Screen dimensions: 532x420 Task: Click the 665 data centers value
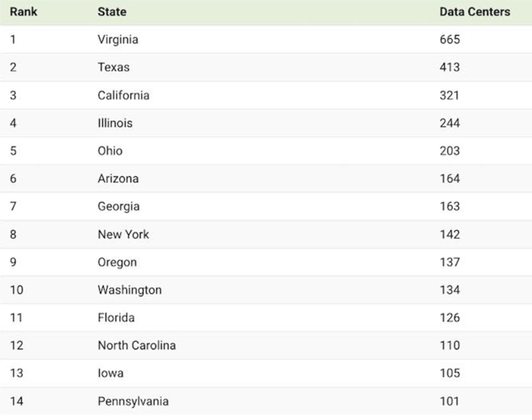coord(450,39)
